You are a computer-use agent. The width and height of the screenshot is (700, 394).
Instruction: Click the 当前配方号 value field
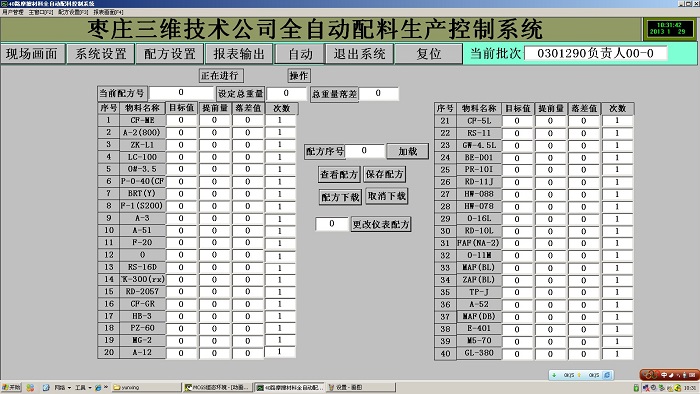181,93
